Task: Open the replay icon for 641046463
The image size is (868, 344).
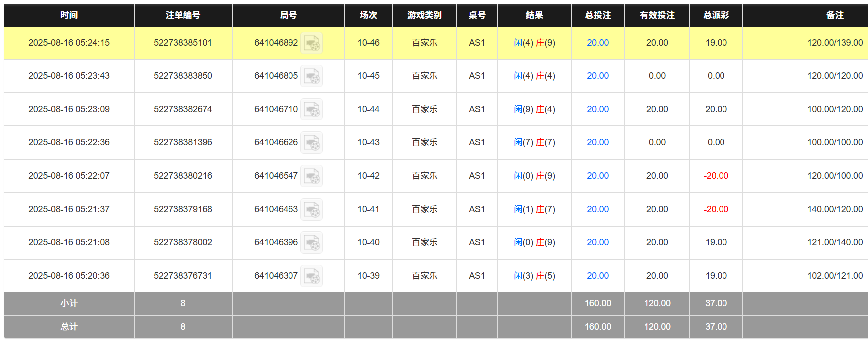Action: [311, 210]
